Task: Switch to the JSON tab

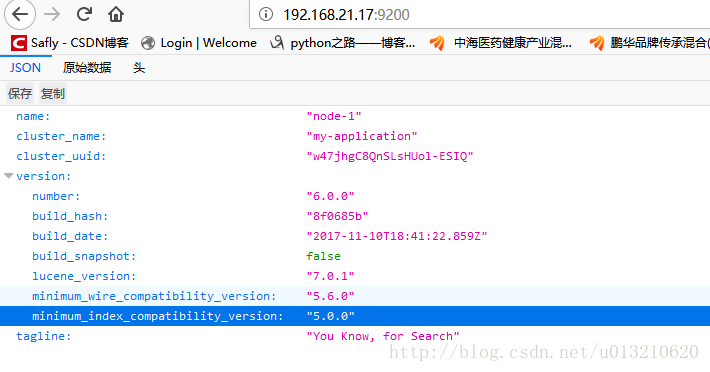Action: 25,68
